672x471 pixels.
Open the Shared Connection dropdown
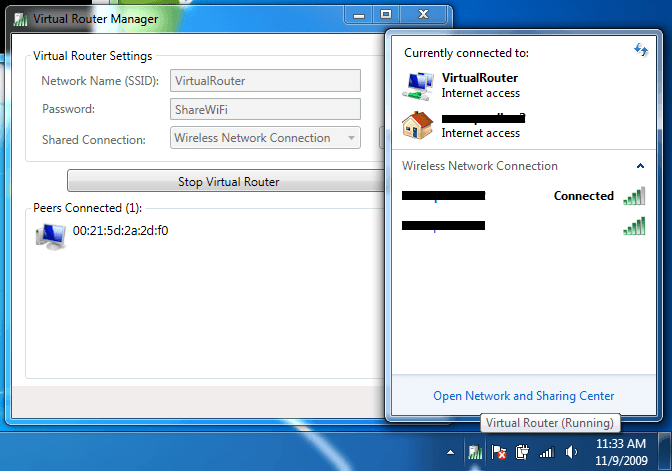click(265, 138)
